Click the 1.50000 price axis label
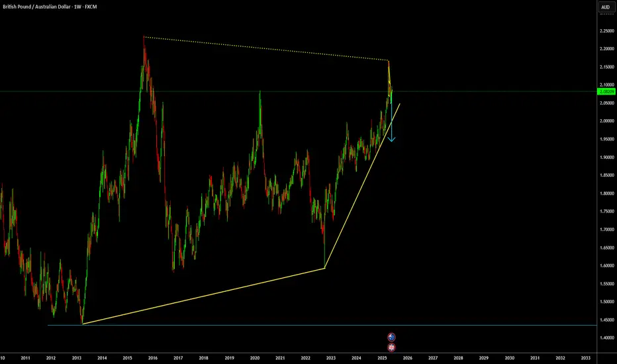617x364 pixels. [607, 302]
